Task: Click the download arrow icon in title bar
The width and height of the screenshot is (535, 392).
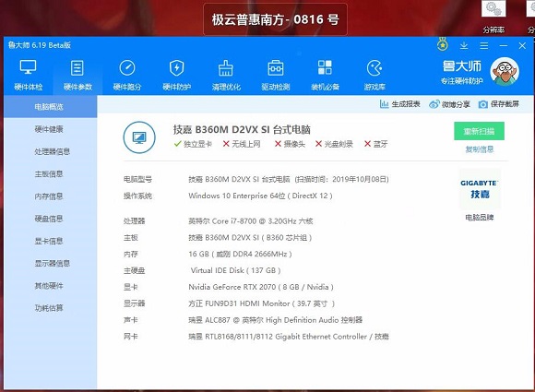Action: pyautogui.click(x=464, y=45)
